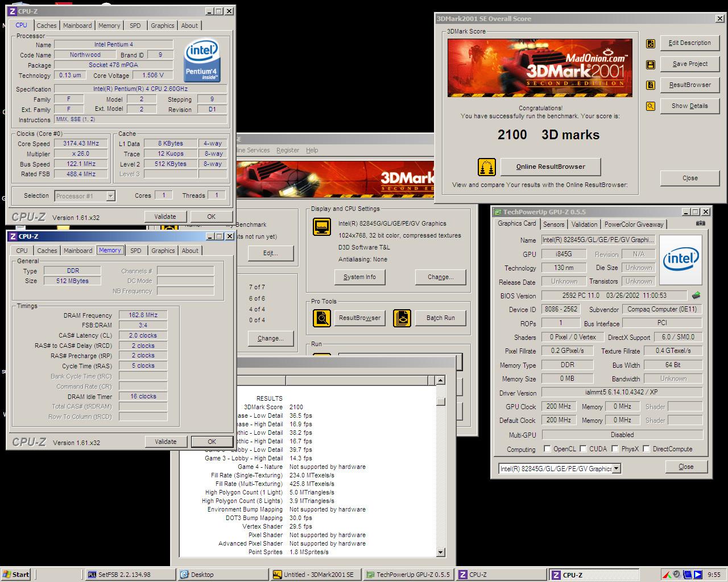Click the Core Speed value field
The width and height of the screenshot is (728, 582).
click(81, 144)
